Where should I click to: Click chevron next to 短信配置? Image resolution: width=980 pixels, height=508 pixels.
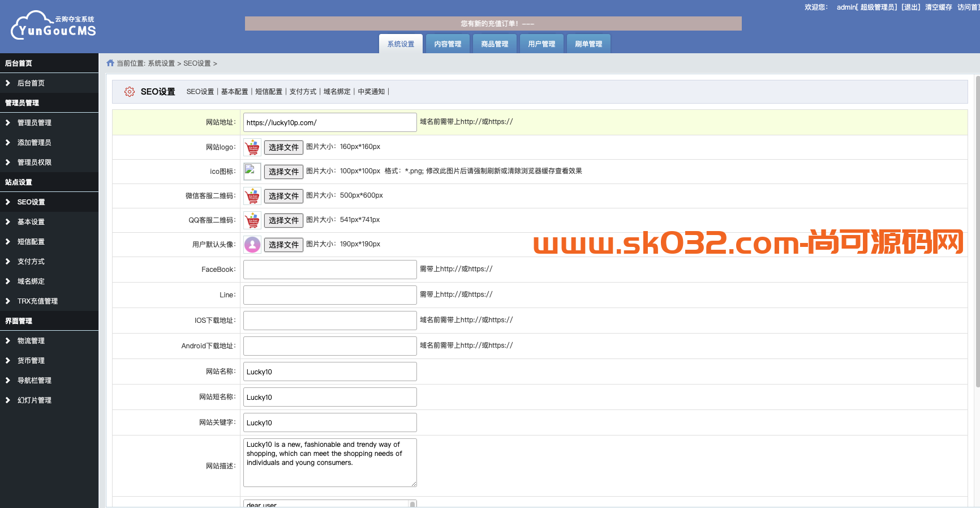(7, 241)
